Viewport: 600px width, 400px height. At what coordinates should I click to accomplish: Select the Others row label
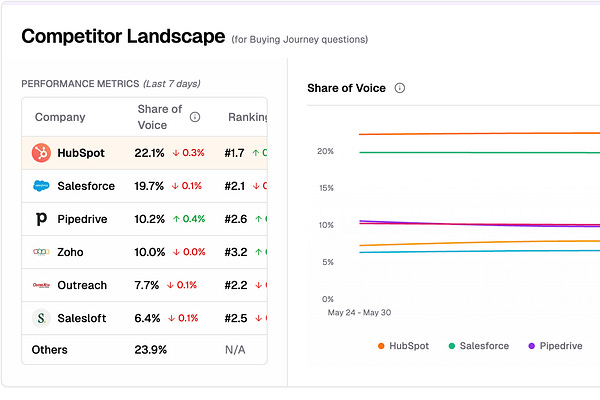[x=49, y=350]
